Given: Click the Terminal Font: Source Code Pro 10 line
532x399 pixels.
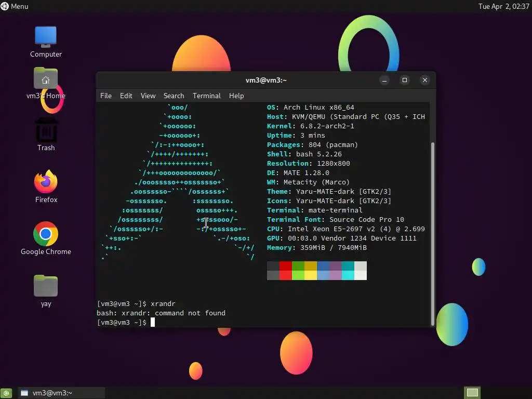Looking at the screenshot, I should coord(336,220).
